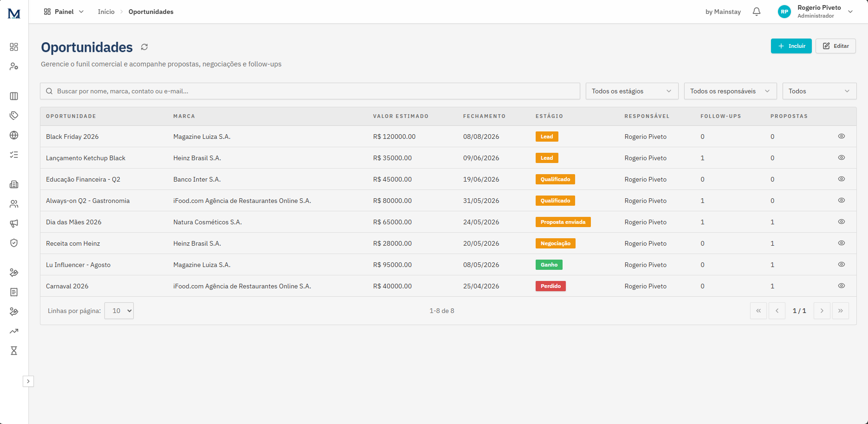The height and width of the screenshot is (424, 868).
Task: Click the Perdido stage badge
Action: tap(551, 286)
